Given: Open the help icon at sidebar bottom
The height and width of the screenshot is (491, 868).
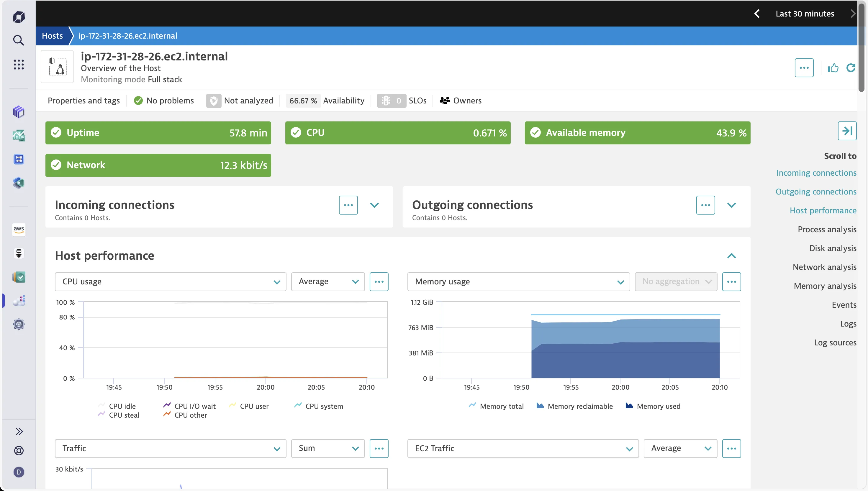Looking at the screenshot, I should tap(19, 451).
